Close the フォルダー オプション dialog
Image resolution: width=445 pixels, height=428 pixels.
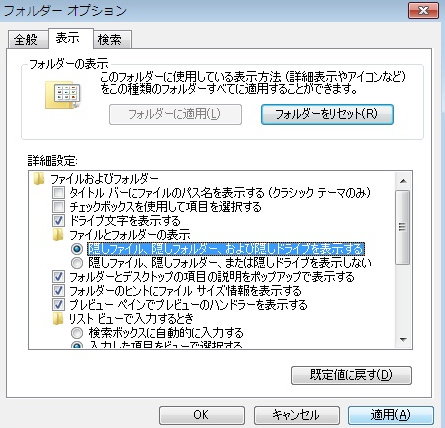coord(423,11)
